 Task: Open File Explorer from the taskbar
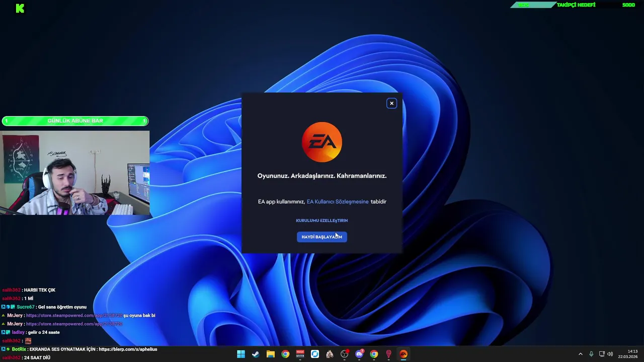(270, 354)
